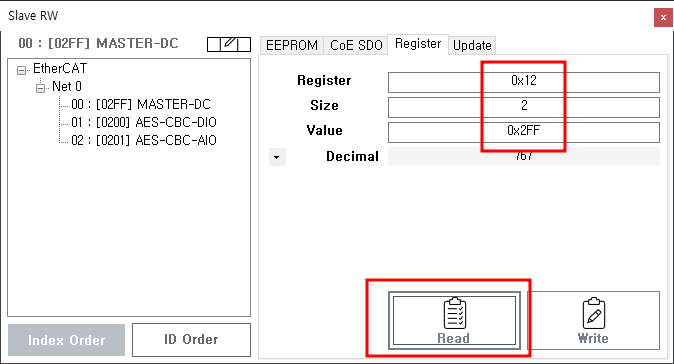Focus the Size input field

coord(524,107)
